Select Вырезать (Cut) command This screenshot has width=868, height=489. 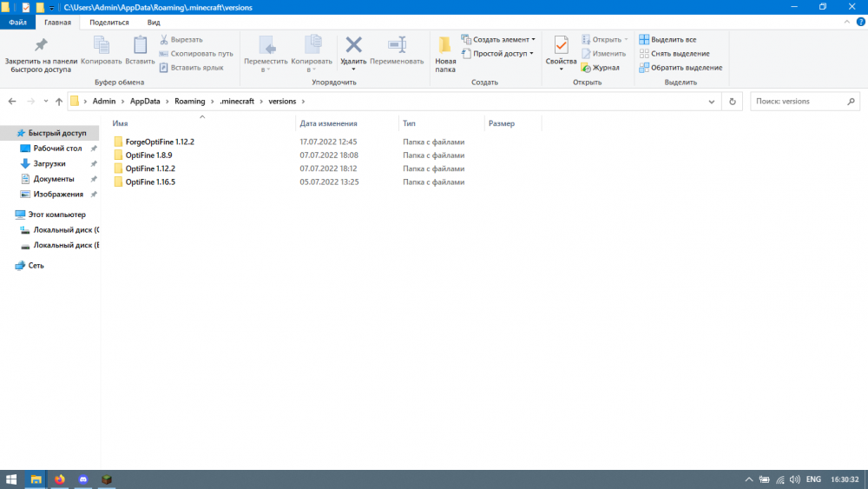pyautogui.click(x=181, y=39)
